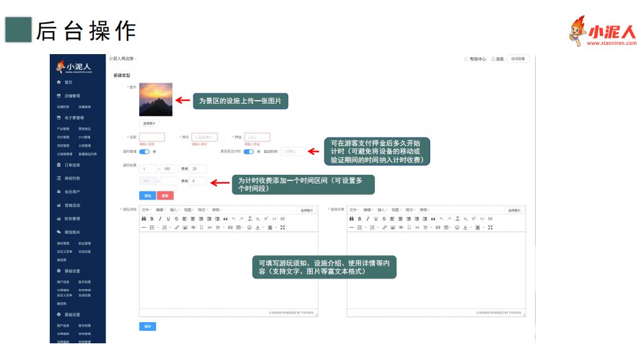Click the help tooltip icon beside 超时管理 switch

(x=154, y=152)
